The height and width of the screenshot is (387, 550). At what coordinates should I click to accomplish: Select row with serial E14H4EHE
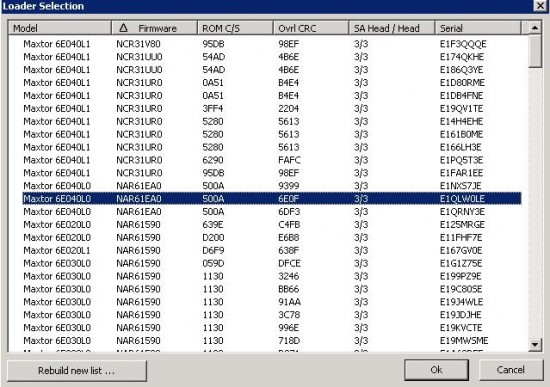(272, 121)
